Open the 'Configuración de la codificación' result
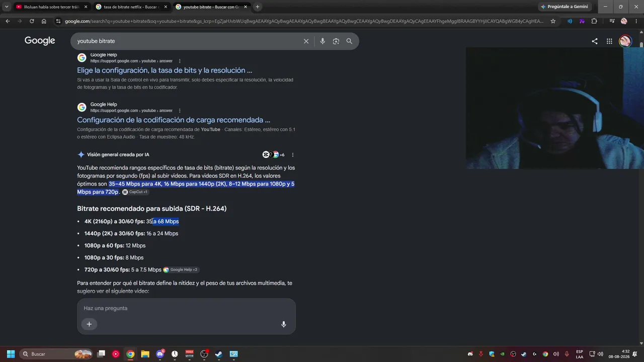This screenshot has height=362, width=644. pyautogui.click(x=174, y=120)
